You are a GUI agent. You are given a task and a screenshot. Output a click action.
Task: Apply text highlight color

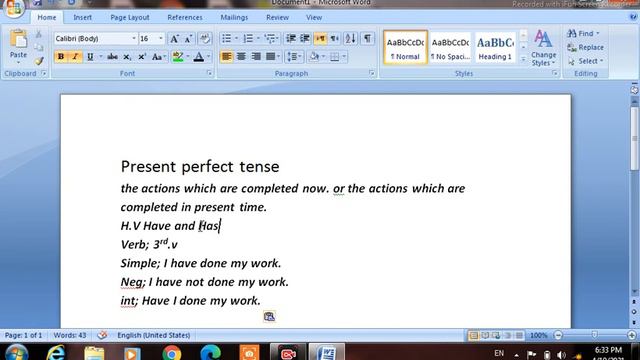click(178, 57)
